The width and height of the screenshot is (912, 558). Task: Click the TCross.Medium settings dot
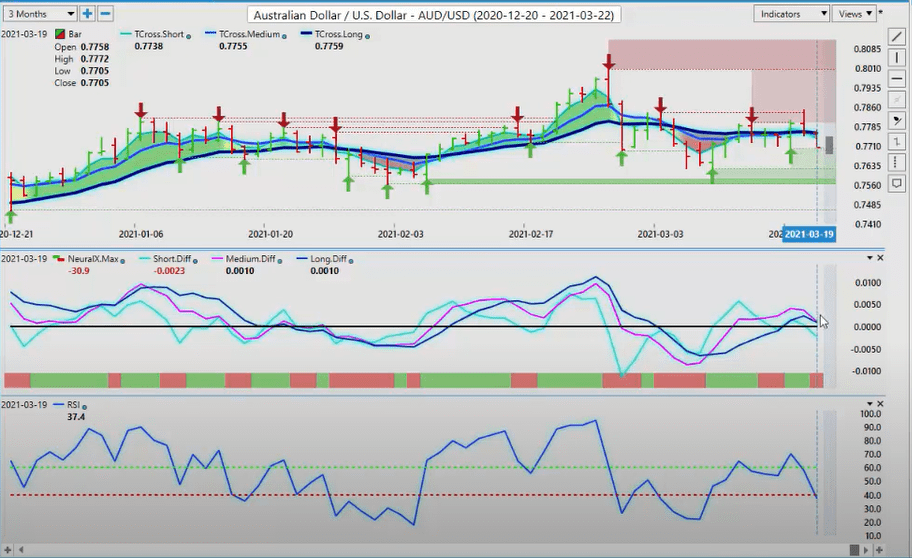pos(284,36)
